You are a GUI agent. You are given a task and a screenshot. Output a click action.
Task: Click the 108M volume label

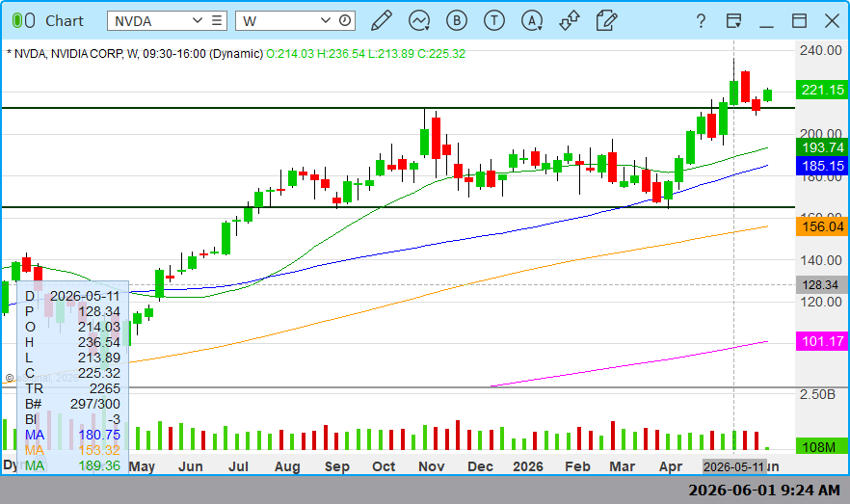822,447
